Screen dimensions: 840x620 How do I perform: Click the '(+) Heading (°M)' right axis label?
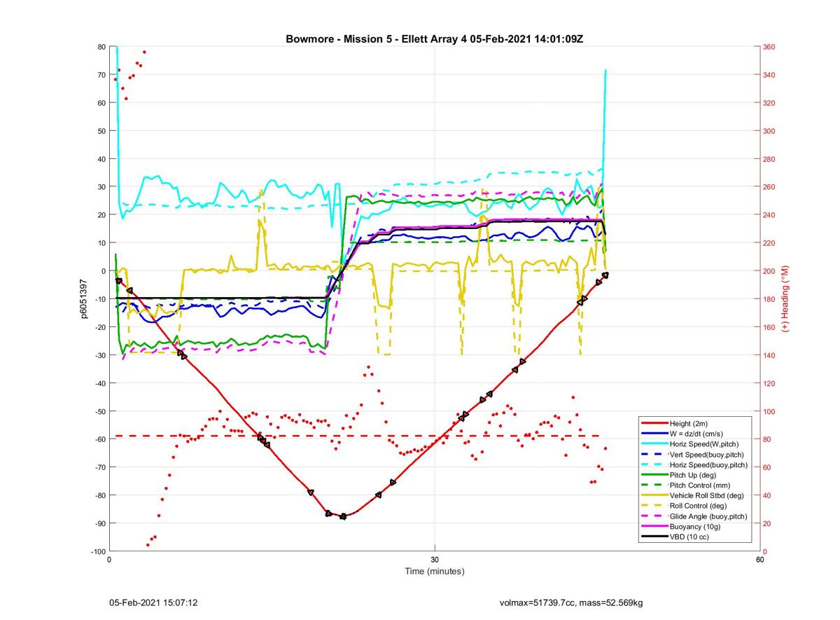tap(785, 300)
